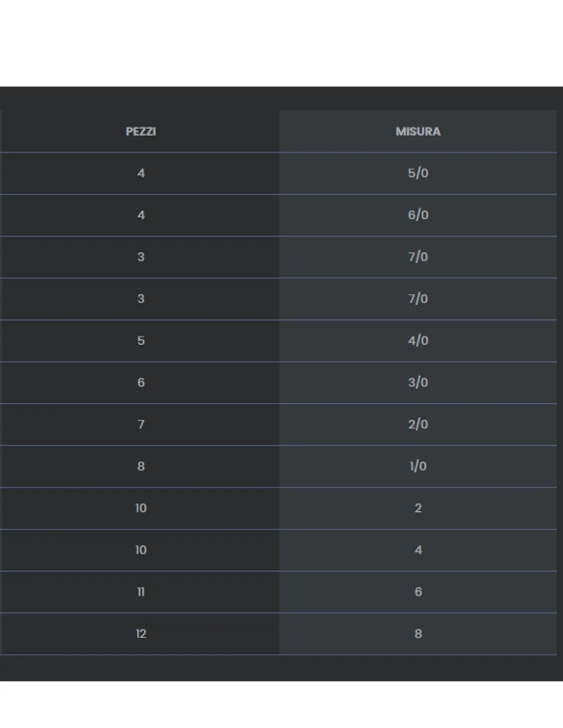Screen dimensions: 563x728
Task: Click the first 7/0 measure cell
Action: (x=418, y=258)
